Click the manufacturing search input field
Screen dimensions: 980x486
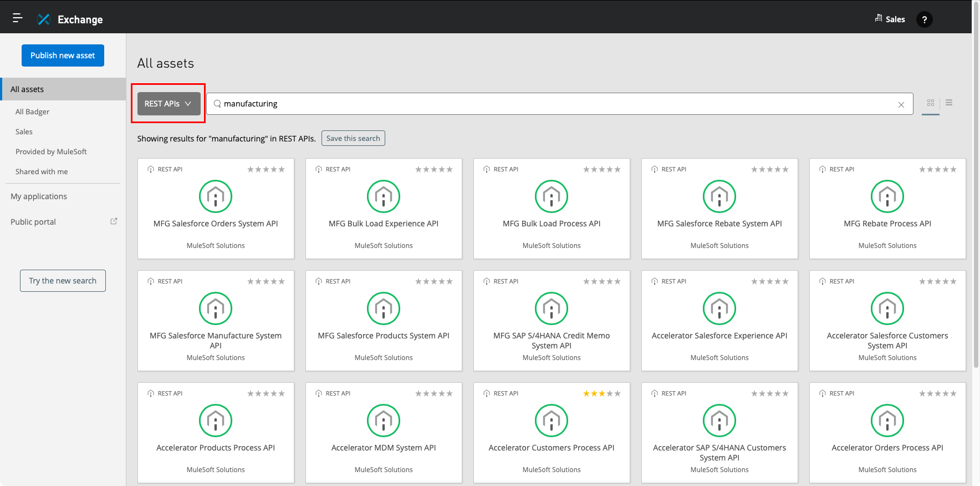pos(559,104)
